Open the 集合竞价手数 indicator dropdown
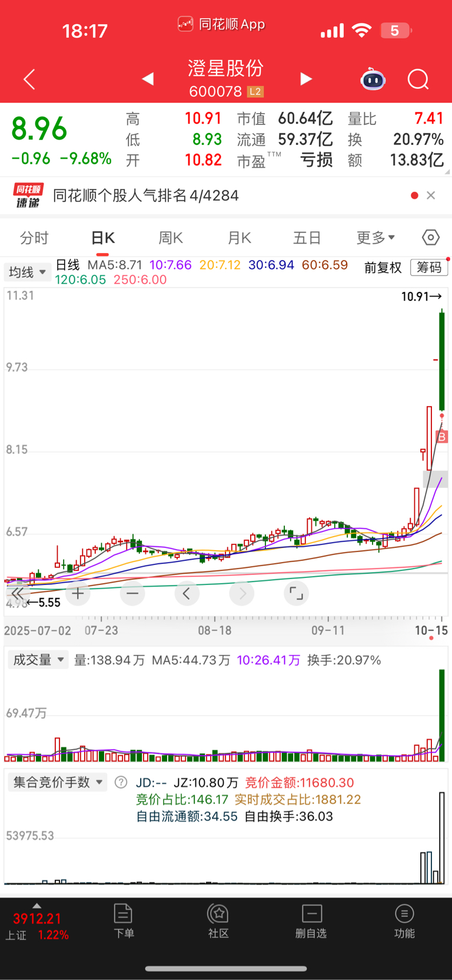 click(x=58, y=782)
